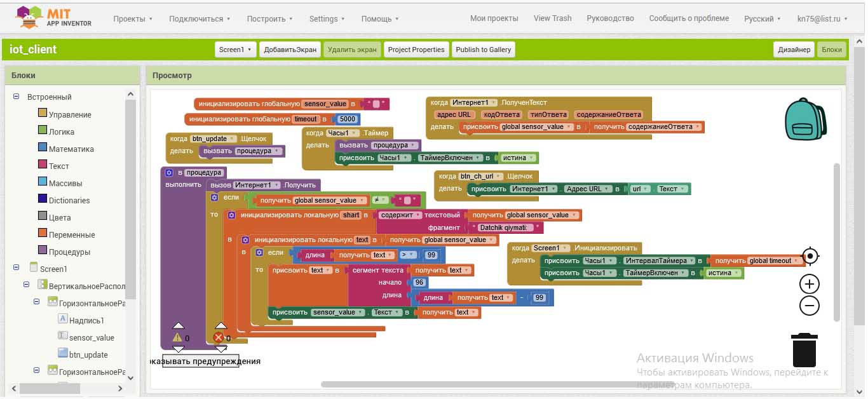Open the Построить menu
The height and width of the screenshot is (399, 868).
[x=269, y=19]
